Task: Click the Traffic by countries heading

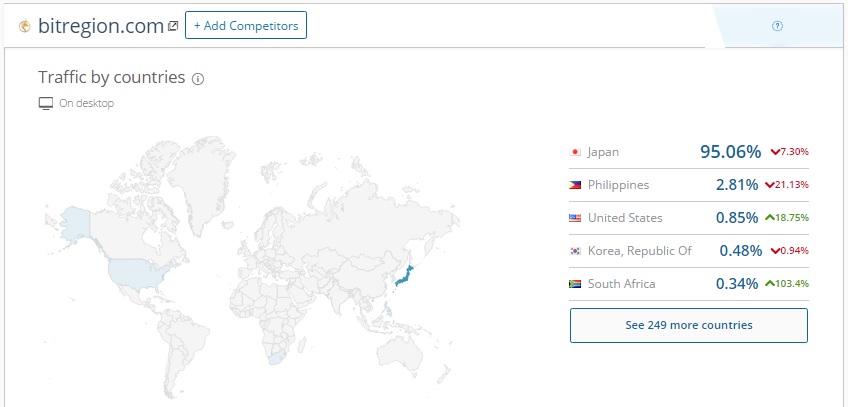Action: [112, 77]
